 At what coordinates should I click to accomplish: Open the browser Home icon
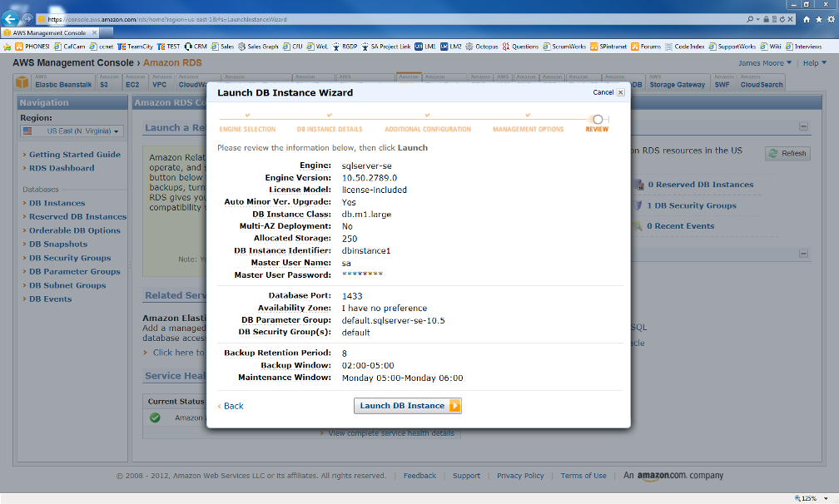[x=807, y=19]
